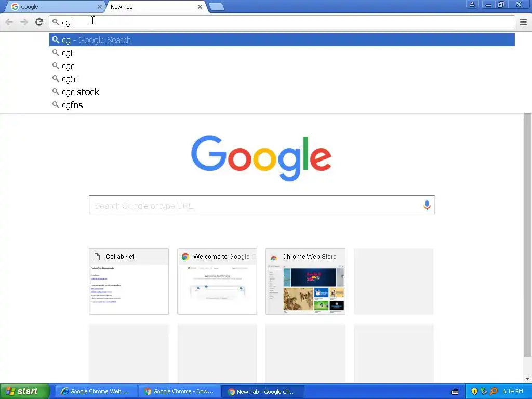532x399 pixels.
Task: Open the Chrome Web Store thumbnail
Action: (305, 282)
